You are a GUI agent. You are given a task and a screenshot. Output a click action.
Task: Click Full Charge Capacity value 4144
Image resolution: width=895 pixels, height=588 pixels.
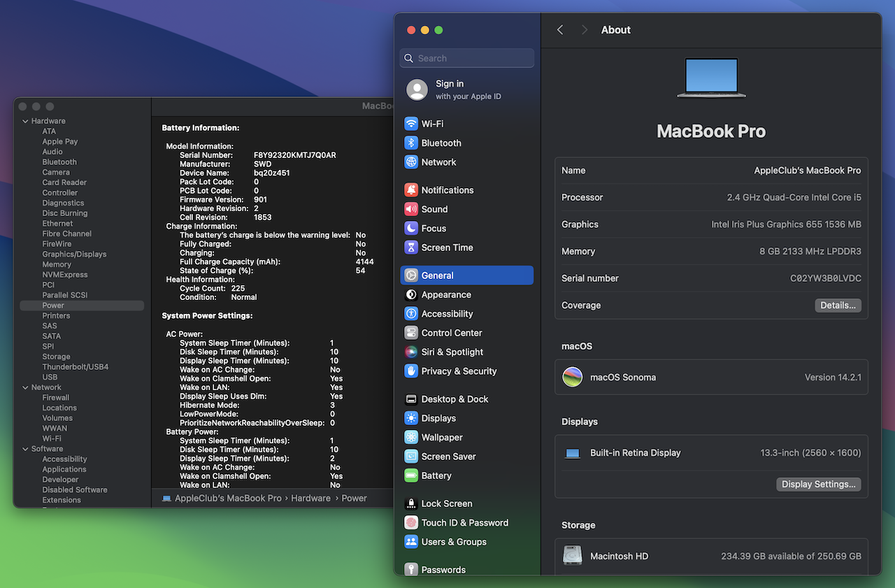364,261
